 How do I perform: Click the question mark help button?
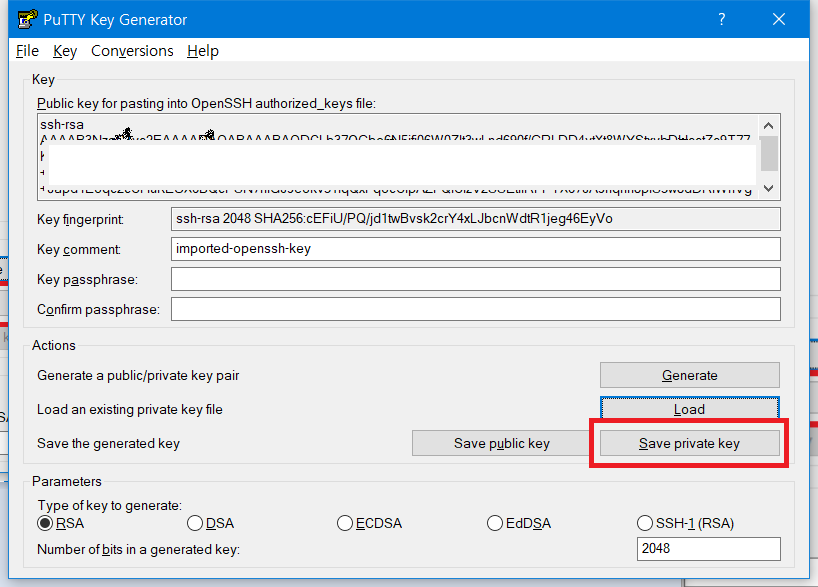tap(721, 19)
